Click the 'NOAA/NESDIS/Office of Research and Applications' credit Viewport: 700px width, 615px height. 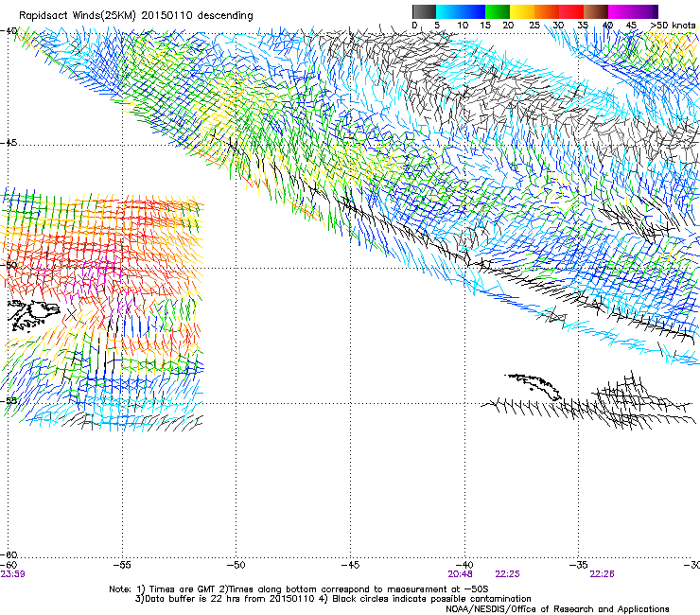[x=557, y=609]
